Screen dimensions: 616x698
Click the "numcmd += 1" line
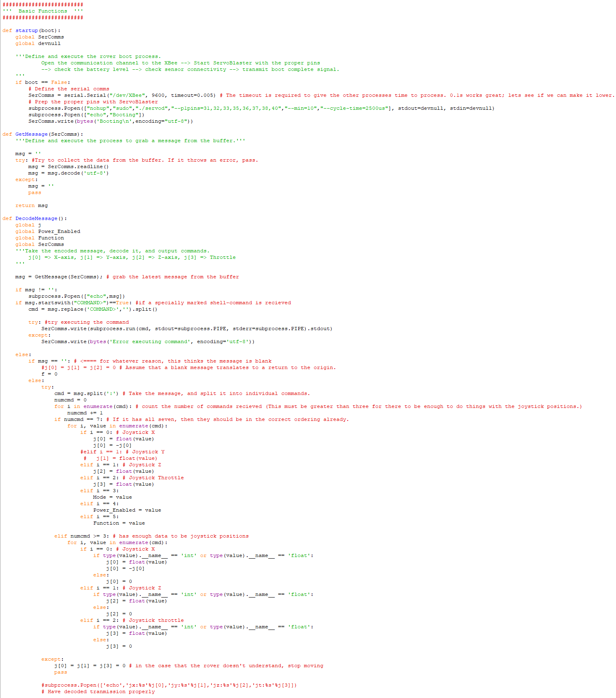click(85, 413)
